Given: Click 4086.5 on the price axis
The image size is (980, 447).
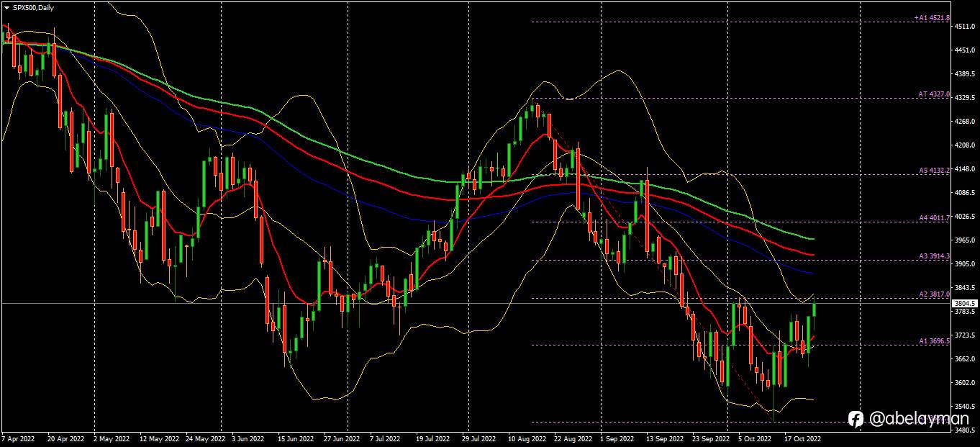Looking at the screenshot, I should tap(965, 192).
